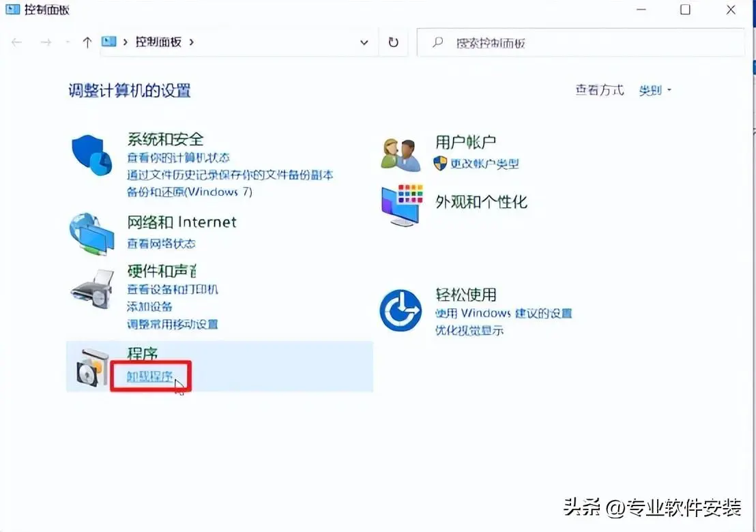The image size is (756, 532).
Task: Click the refresh icon beside address bar
Action: pos(394,42)
